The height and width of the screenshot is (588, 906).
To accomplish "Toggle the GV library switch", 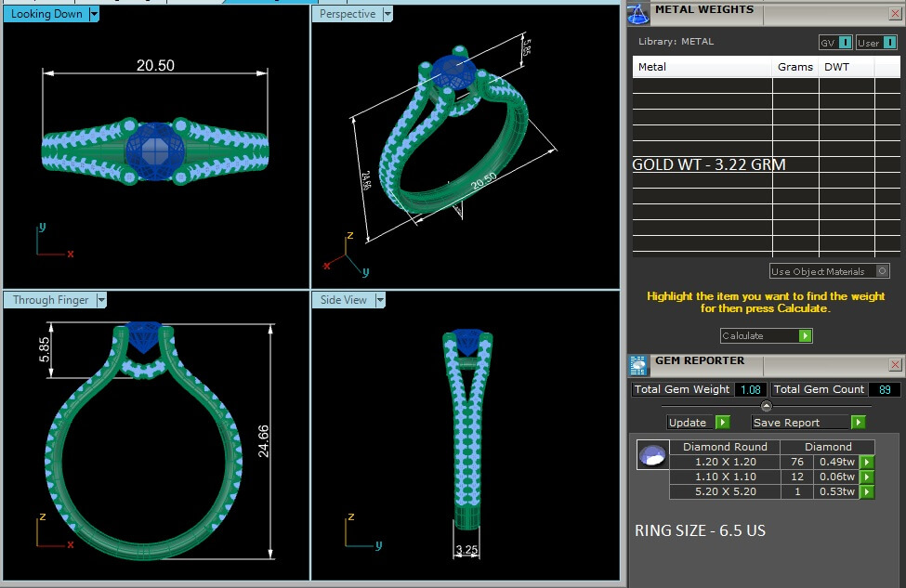I will point(835,43).
